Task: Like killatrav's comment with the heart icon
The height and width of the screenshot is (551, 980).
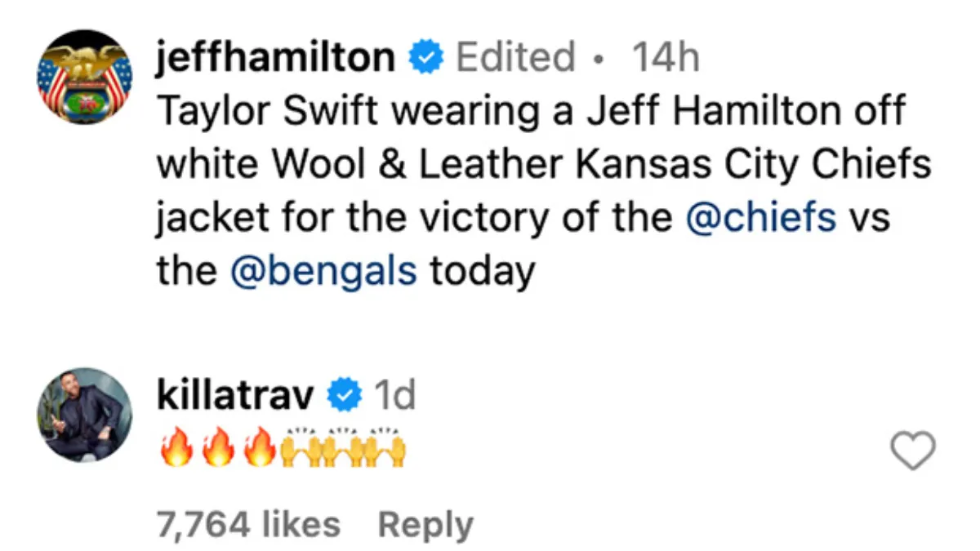Action: pos(911,451)
